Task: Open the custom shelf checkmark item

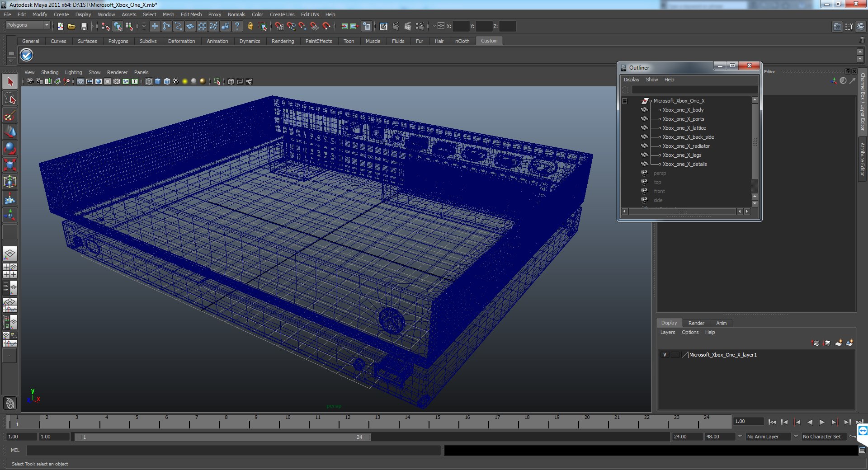Action: (27, 55)
